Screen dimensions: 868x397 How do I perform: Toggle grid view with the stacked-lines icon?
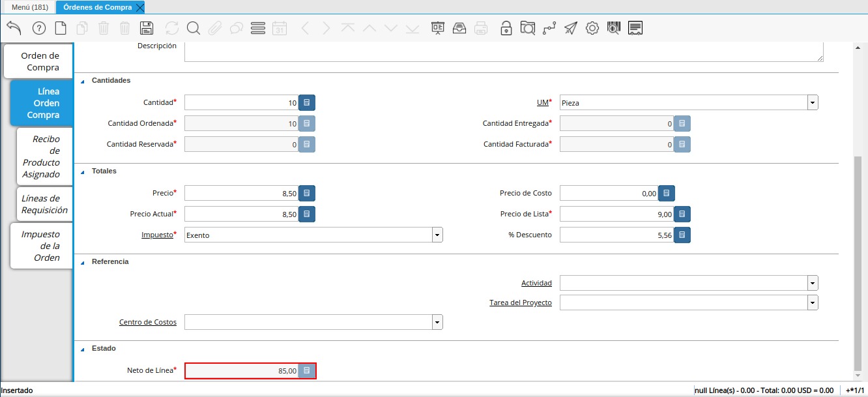click(x=258, y=28)
